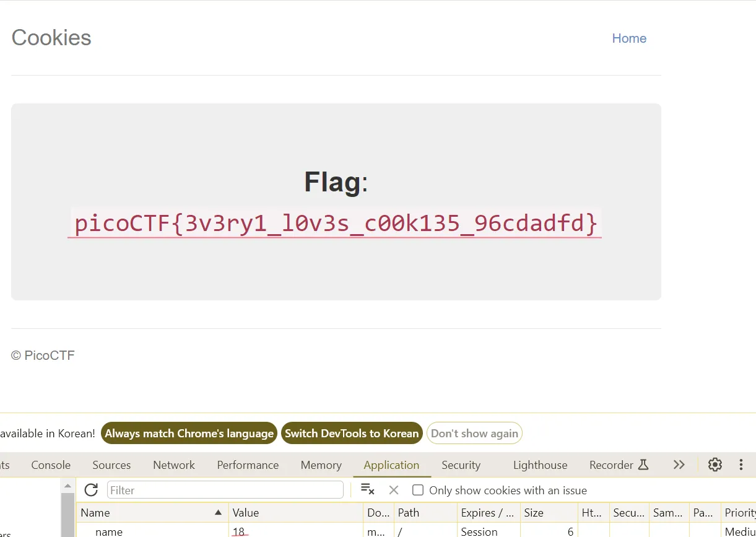Click the size cell showing 6
This screenshot has width=756, height=537.
(x=549, y=531)
